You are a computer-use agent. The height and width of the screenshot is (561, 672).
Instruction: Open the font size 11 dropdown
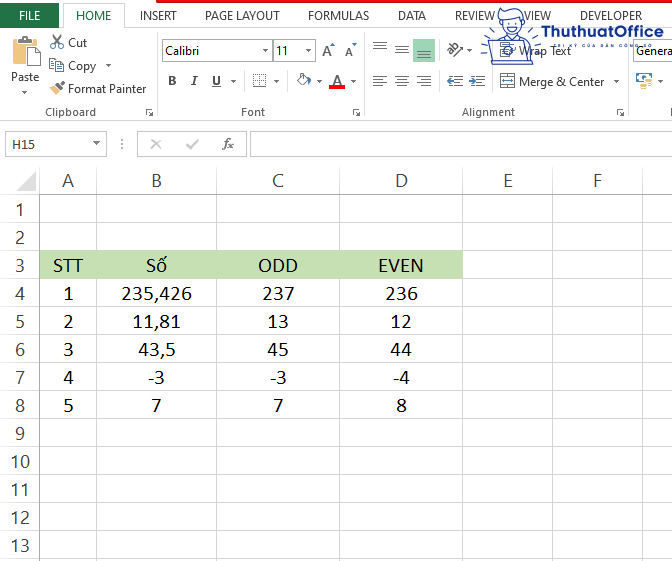(x=308, y=51)
